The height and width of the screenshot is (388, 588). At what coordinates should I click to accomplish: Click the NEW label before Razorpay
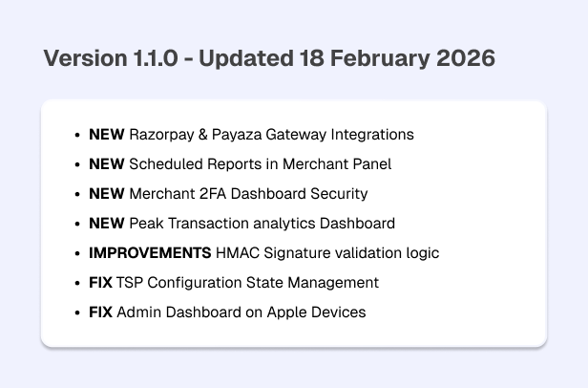click(x=107, y=135)
